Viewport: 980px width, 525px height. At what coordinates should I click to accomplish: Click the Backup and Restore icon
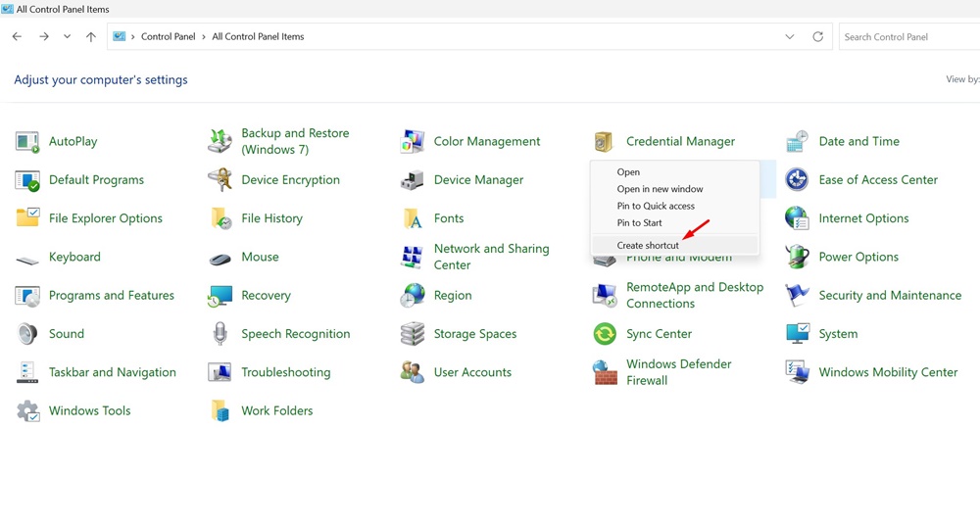220,141
